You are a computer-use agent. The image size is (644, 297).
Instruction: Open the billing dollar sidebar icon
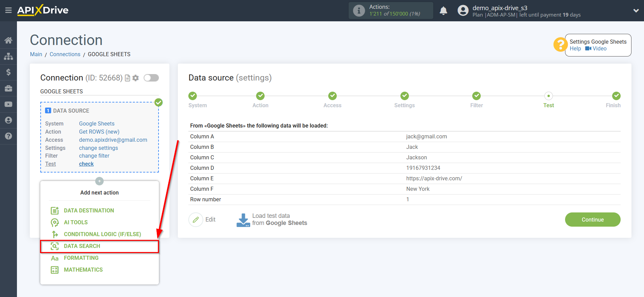(8, 72)
